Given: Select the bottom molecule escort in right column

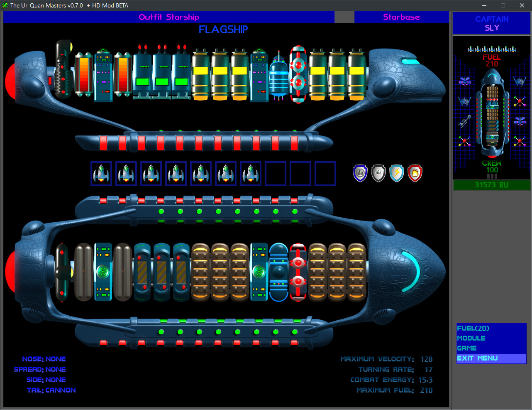Looking at the screenshot, I should click(520, 141).
